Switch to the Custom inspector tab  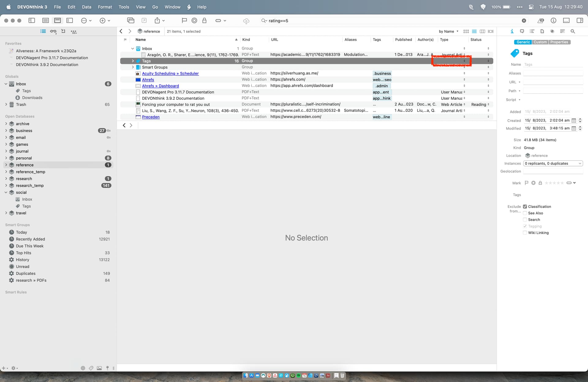click(x=540, y=42)
